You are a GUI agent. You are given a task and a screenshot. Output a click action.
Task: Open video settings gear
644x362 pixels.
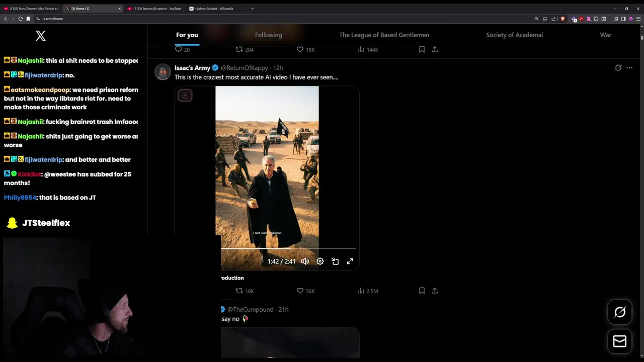(x=320, y=261)
